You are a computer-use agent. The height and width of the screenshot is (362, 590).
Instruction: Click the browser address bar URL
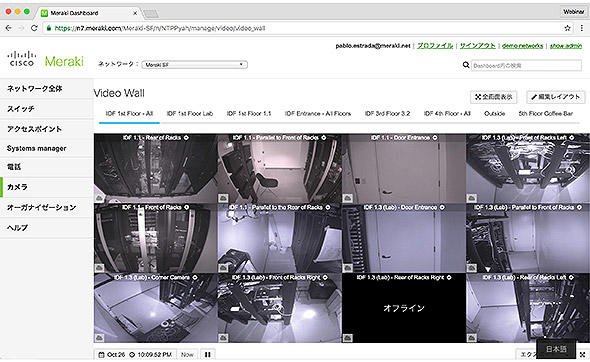click(x=160, y=28)
